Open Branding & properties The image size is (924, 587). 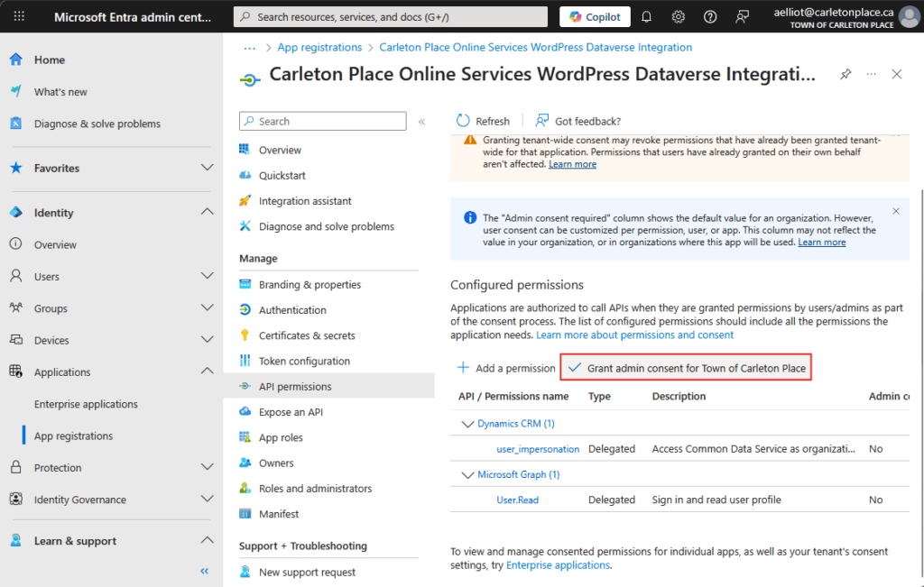(x=310, y=284)
